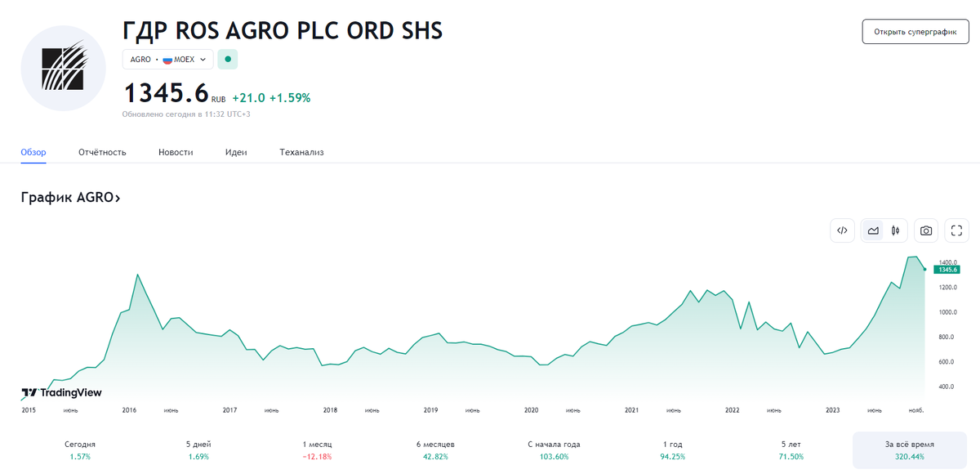Click the 2020 label on time axis
980x474 pixels.
pyautogui.click(x=532, y=410)
